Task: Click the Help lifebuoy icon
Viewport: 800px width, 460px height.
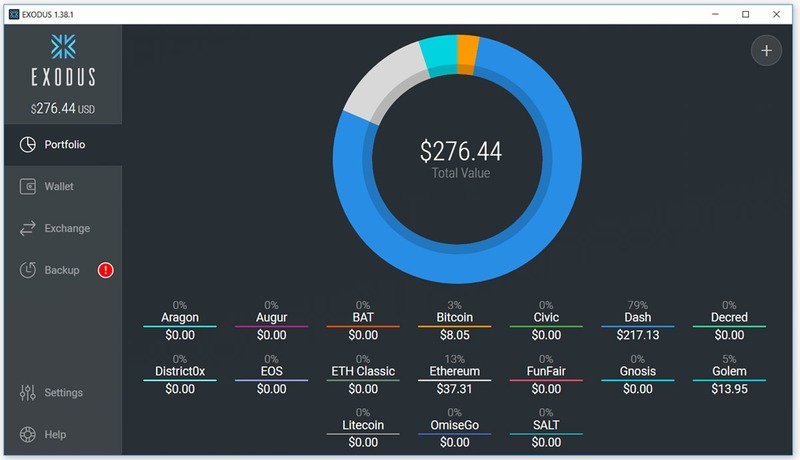Action: click(28, 434)
